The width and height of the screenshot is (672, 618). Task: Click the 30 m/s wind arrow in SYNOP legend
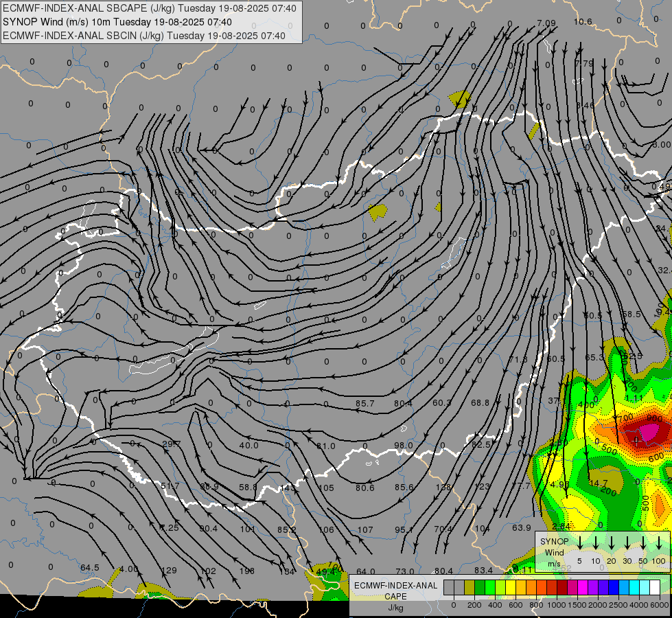(x=627, y=542)
